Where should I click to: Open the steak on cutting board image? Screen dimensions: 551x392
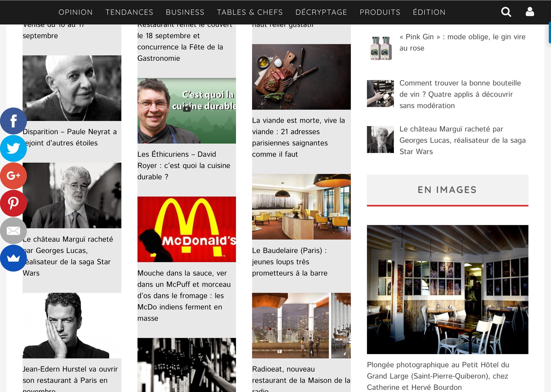(301, 77)
